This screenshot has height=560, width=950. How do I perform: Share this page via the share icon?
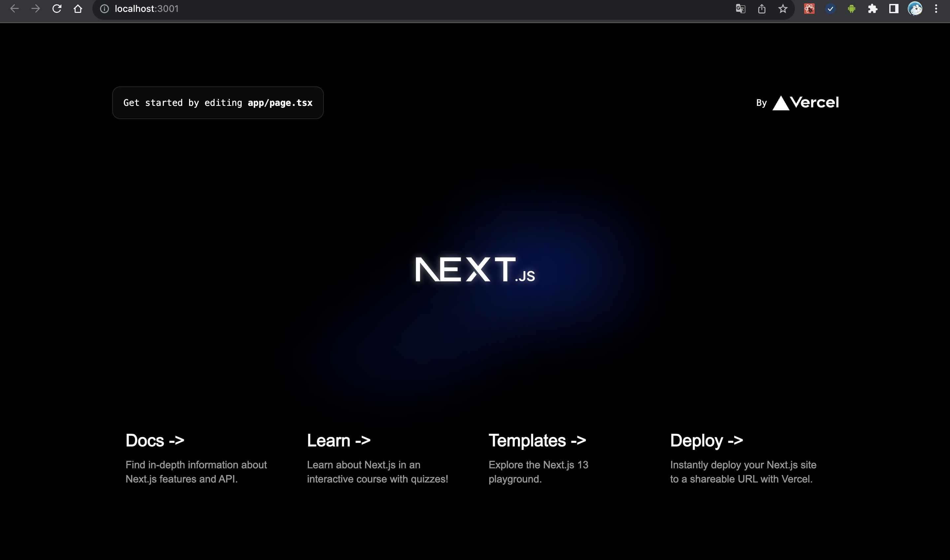point(762,9)
